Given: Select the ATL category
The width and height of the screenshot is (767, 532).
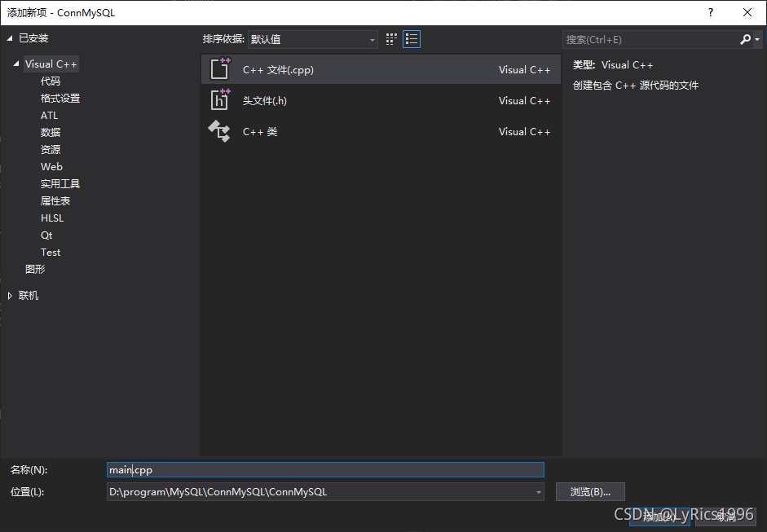Looking at the screenshot, I should coord(50,116).
